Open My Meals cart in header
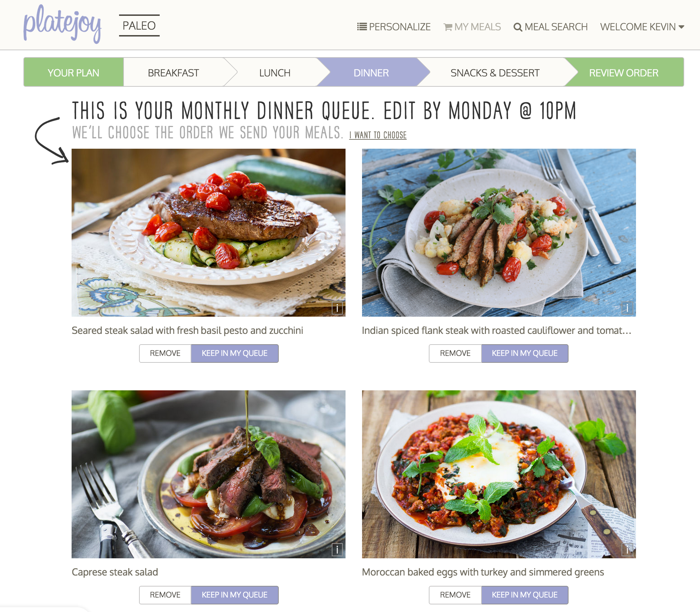 coord(472,27)
